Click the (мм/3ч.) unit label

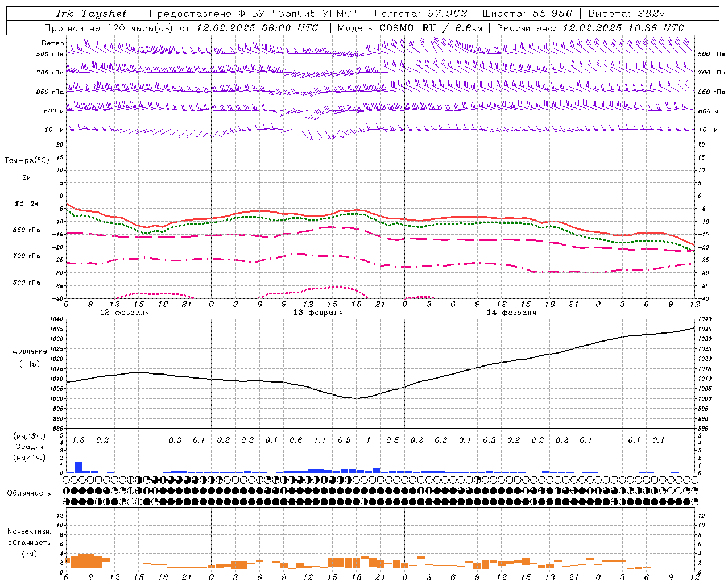(30, 436)
